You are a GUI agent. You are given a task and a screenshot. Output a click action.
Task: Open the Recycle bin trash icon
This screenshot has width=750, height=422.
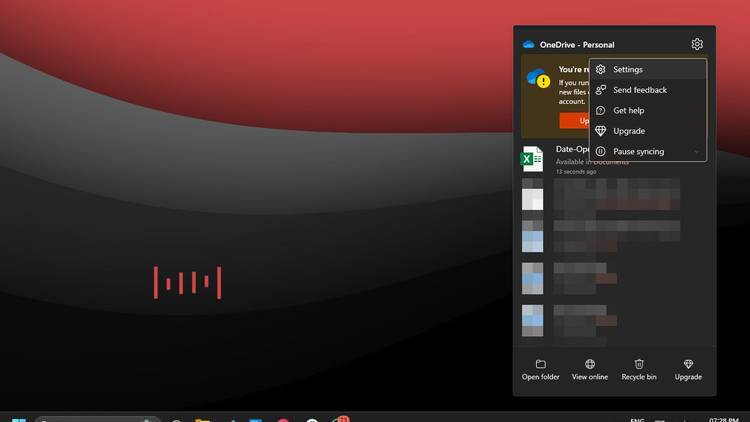[639, 365]
